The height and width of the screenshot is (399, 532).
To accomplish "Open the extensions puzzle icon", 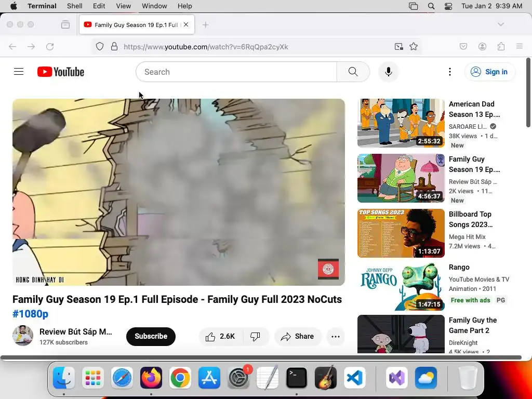I will (x=501, y=46).
